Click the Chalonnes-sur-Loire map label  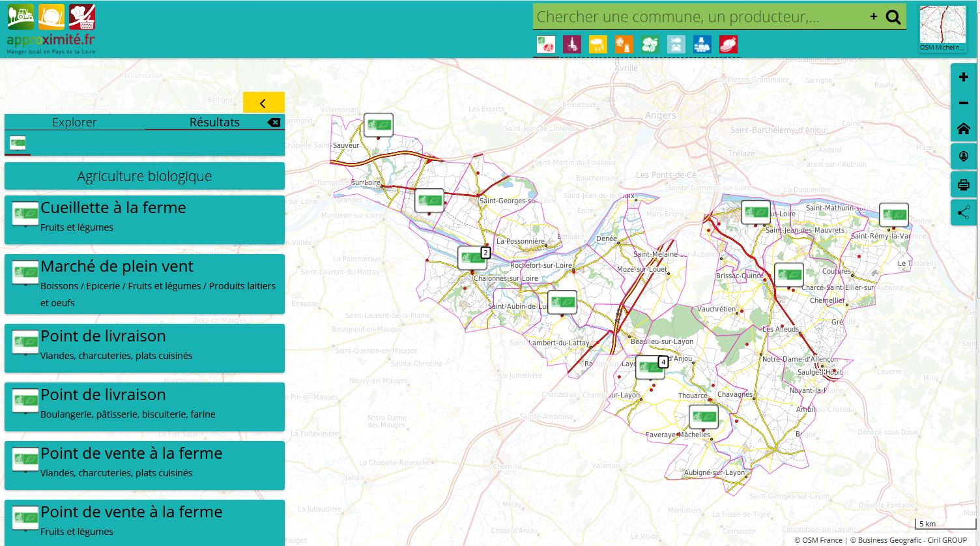coord(506,278)
